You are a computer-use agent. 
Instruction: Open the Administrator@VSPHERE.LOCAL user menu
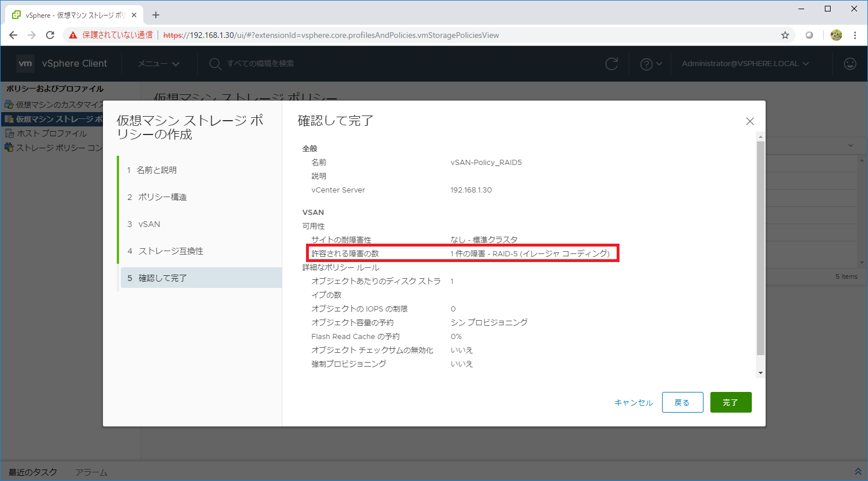coord(745,64)
